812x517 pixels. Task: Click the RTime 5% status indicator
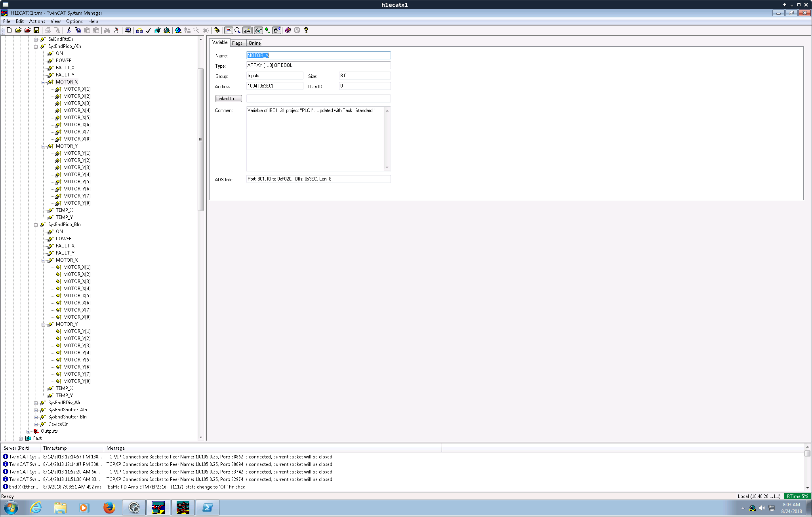(797, 496)
